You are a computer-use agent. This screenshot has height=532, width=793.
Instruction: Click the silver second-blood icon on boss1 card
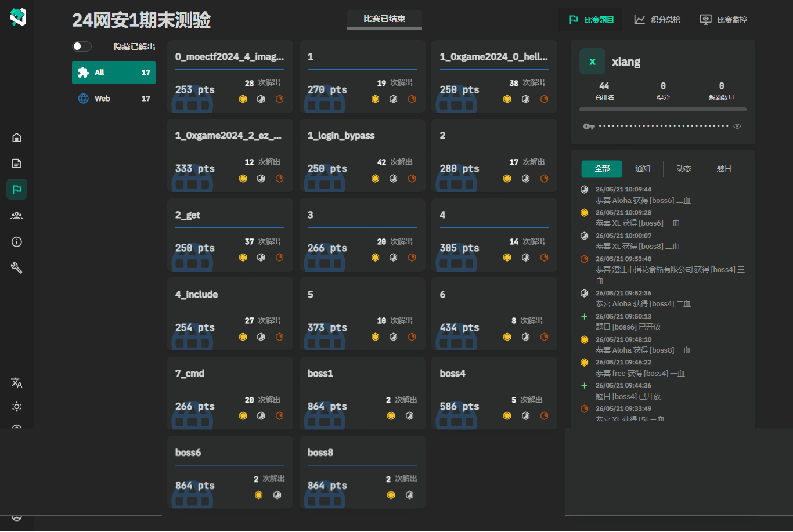[x=410, y=415]
